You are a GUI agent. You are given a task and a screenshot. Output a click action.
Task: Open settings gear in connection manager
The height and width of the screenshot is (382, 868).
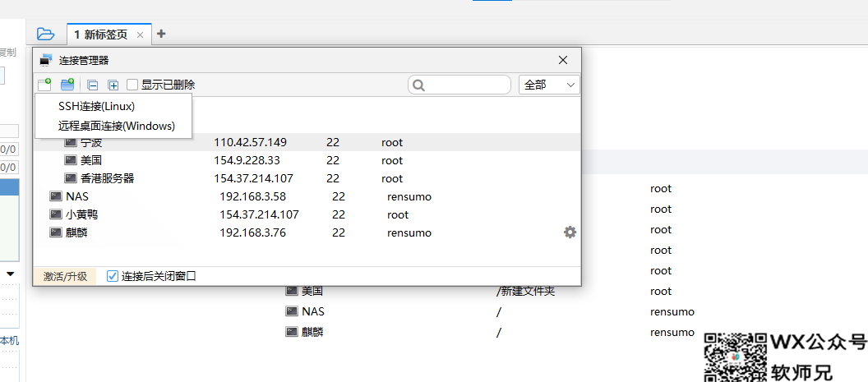pyautogui.click(x=570, y=232)
